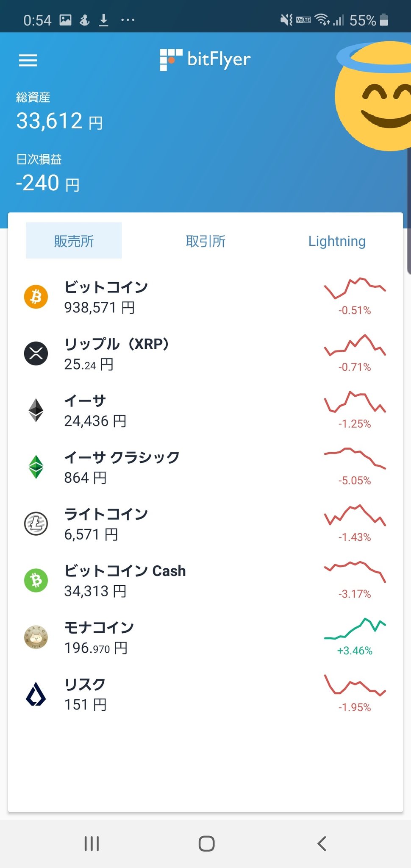Image resolution: width=411 pixels, height=868 pixels.
Task: Tap the Ethereum Classic green icon
Action: (x=36, y=467)
